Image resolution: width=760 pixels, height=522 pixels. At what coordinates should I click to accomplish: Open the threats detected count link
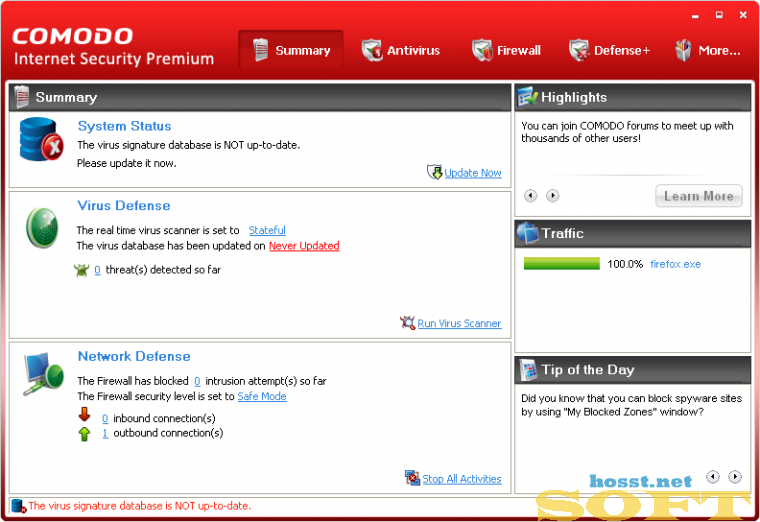click(x=97, y=270)
